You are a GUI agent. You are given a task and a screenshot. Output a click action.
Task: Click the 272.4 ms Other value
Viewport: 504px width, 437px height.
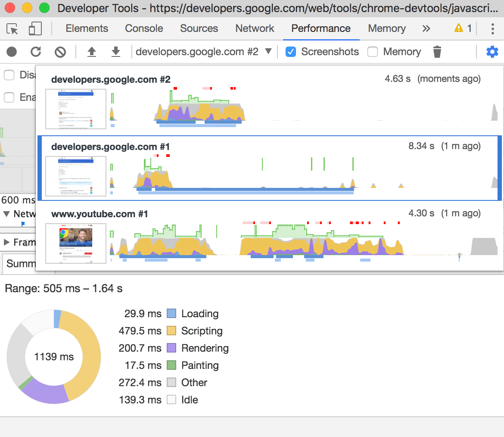click(x=140, y=382)
